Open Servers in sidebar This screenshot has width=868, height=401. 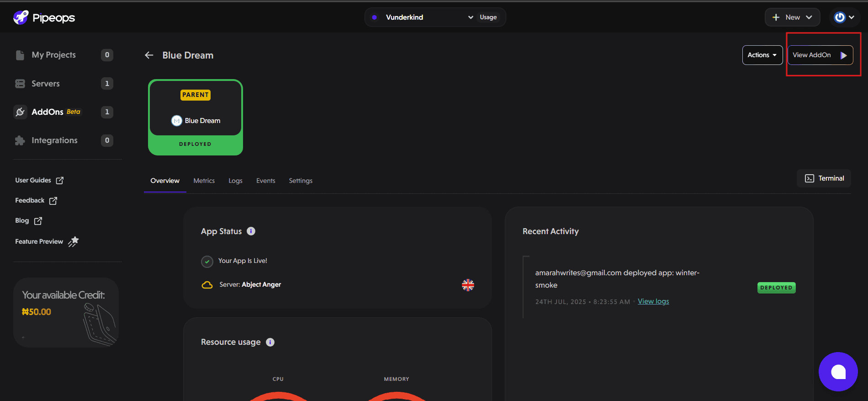[x=46, y=84]
